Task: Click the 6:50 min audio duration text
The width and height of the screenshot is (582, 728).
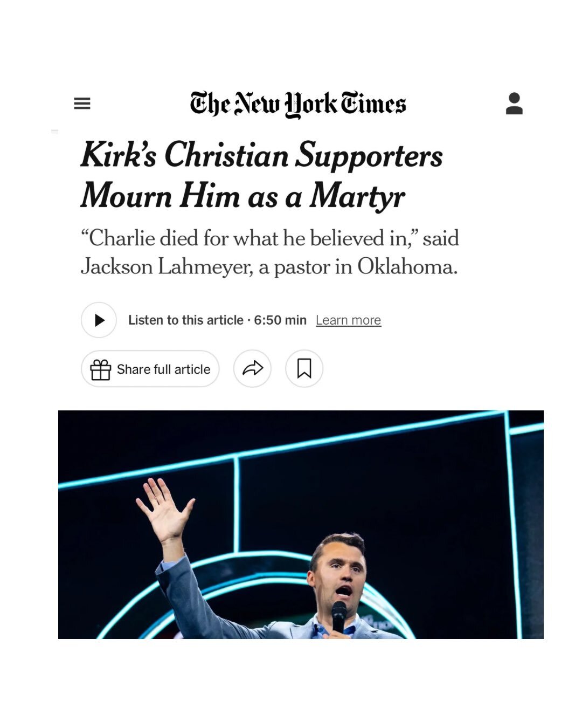Action: pyautogui.click(x=280, y=320)
